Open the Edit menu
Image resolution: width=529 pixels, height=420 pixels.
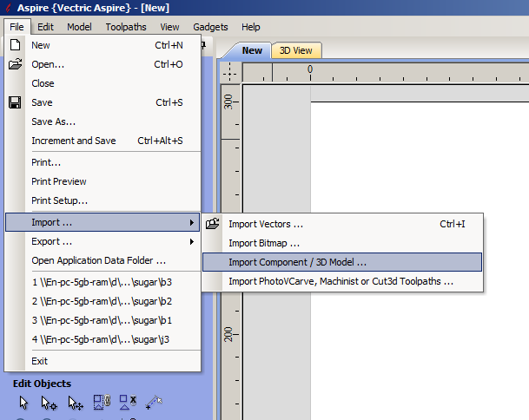click(45, 27)
